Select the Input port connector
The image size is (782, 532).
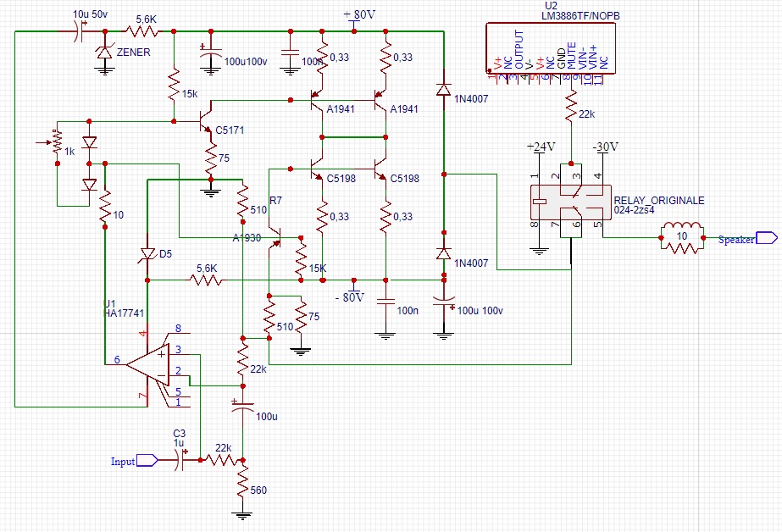[x=146, y=461]
